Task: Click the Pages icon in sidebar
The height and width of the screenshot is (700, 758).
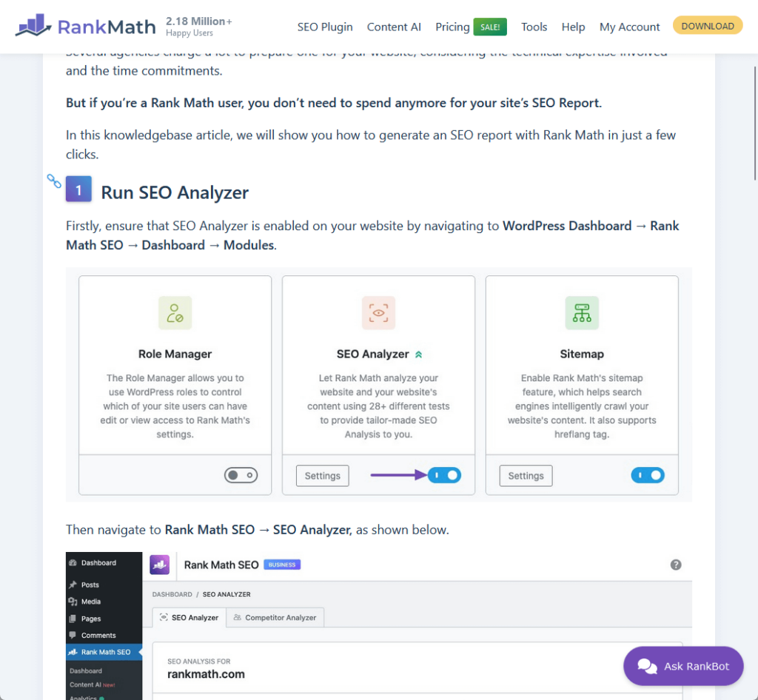Action: tap(73, 619)
